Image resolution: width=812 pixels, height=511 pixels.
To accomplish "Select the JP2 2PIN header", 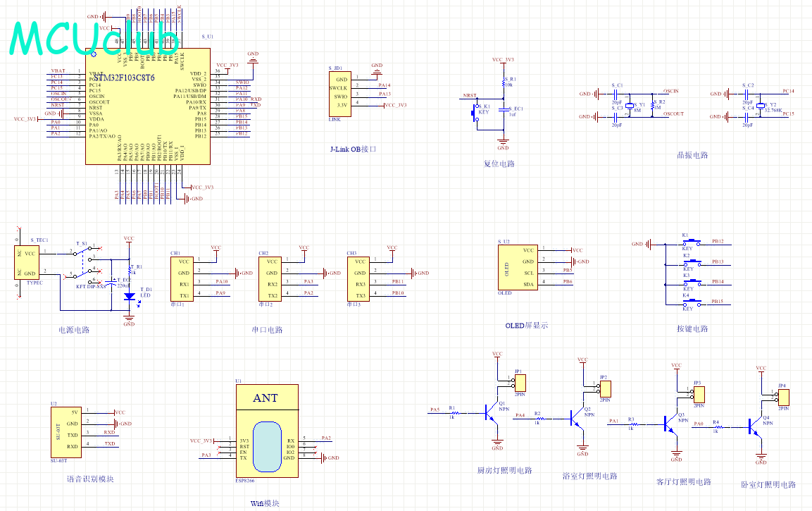I will pos(606,388).
